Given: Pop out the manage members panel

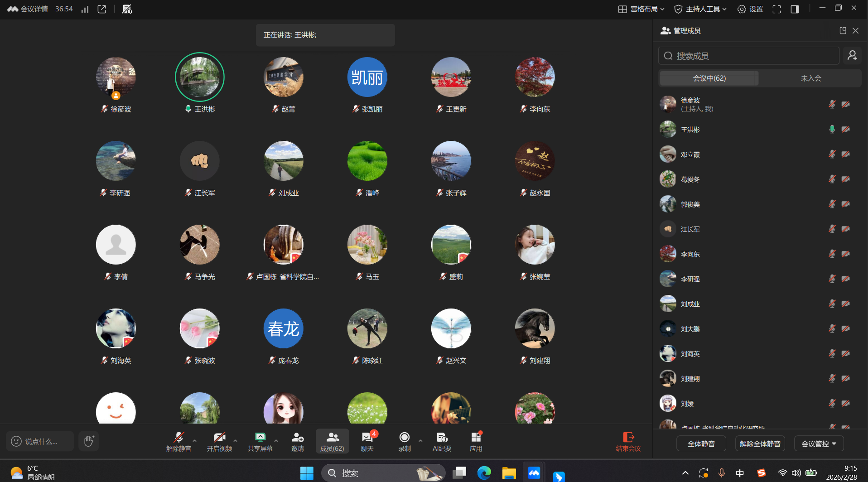Looking at the screenshot, I should pos(843,30).
